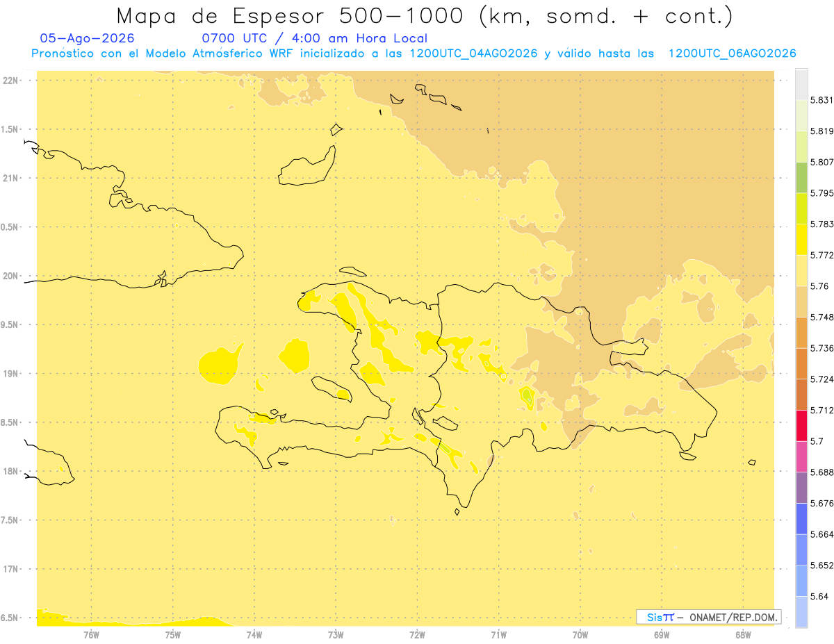Click the initialization timestamp '1200UTC_04AGO2026'
834x644 pixels.
(x=473, y=53)
